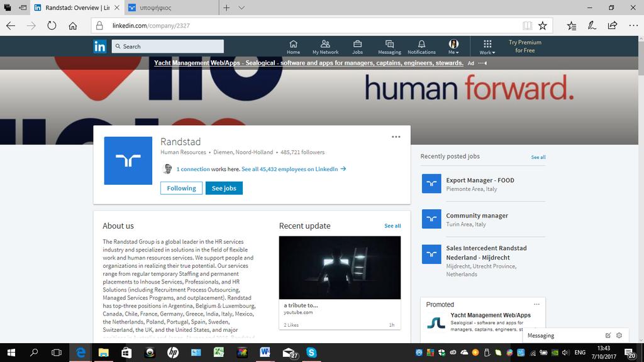
Task: Open the tab preview chevron
Action: [241, 8]
